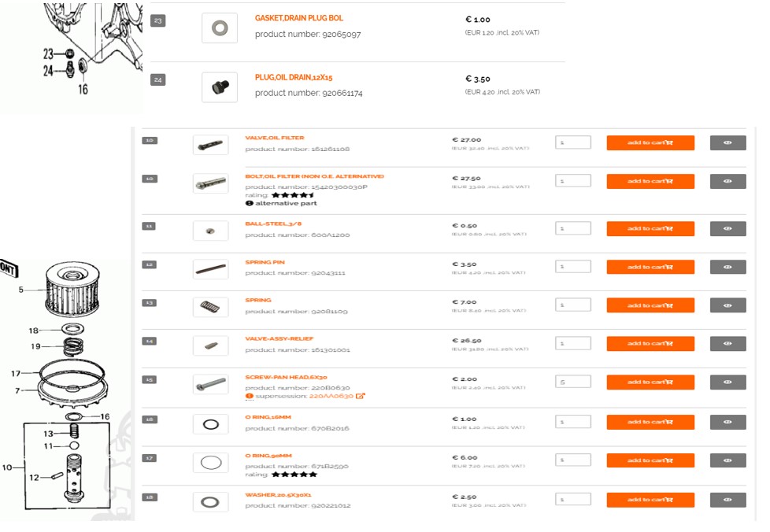Open the GASKET,DRAIN PLUG BOL product link
This screenshot has width=770, height=532.
pyautogui.click(x=298, y=18)
